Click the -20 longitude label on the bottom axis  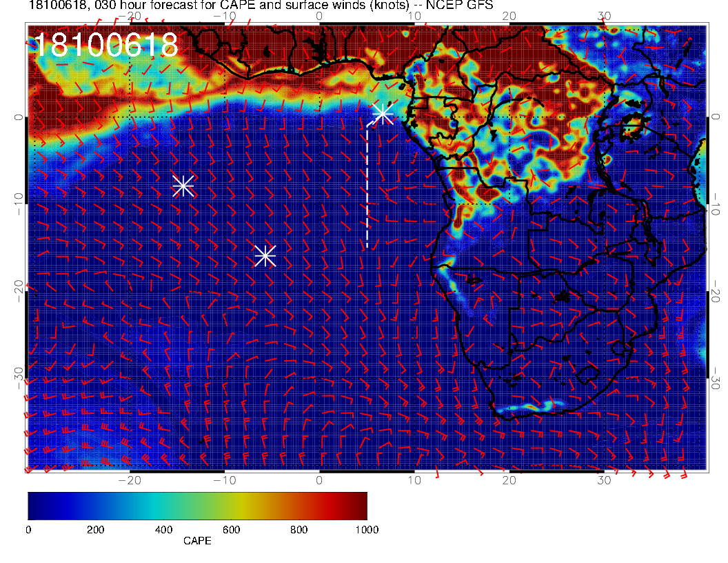pos(130,480)
